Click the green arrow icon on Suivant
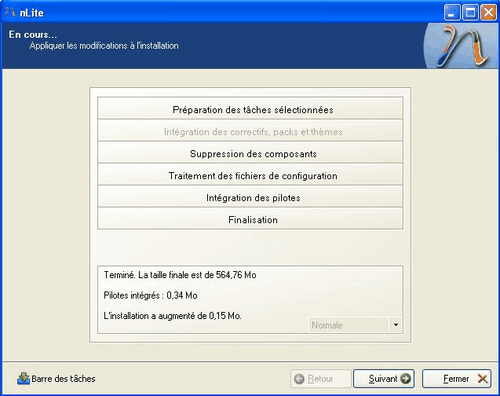 (x=405, y=379)
